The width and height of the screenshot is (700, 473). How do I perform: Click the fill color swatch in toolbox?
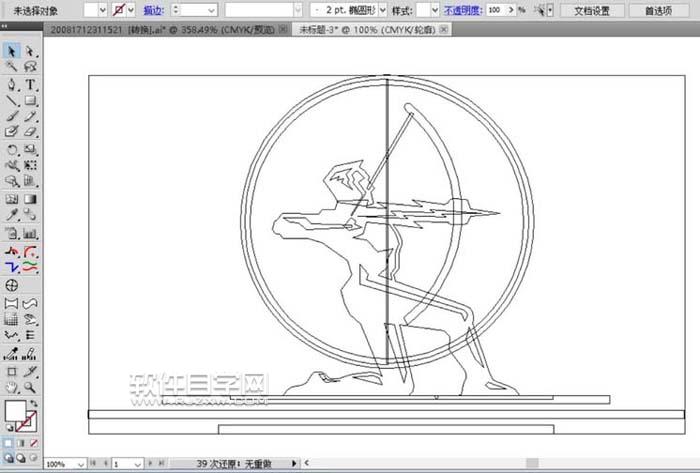click(x=15, y=410)
